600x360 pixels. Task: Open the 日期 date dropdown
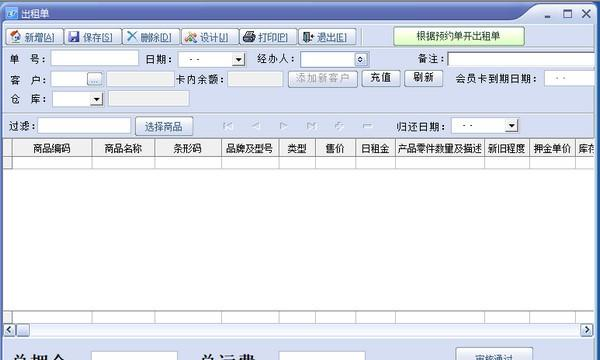tap(238, 59)
